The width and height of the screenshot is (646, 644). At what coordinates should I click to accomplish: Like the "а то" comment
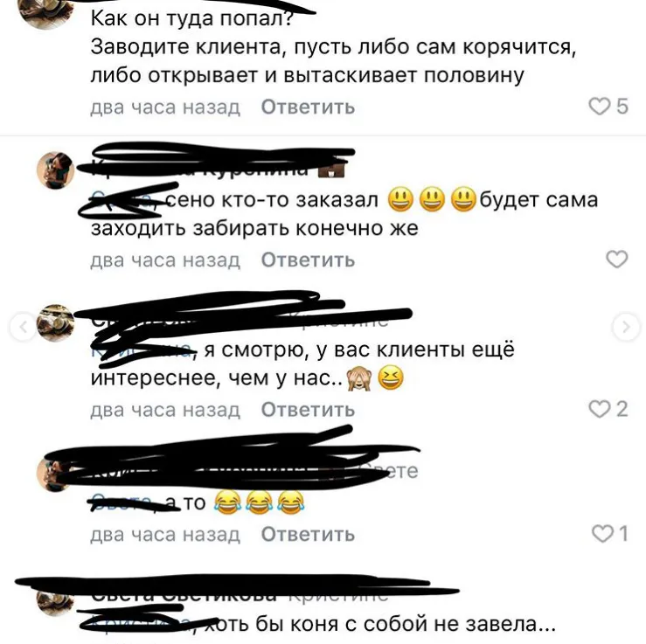[x=602, y=534]
